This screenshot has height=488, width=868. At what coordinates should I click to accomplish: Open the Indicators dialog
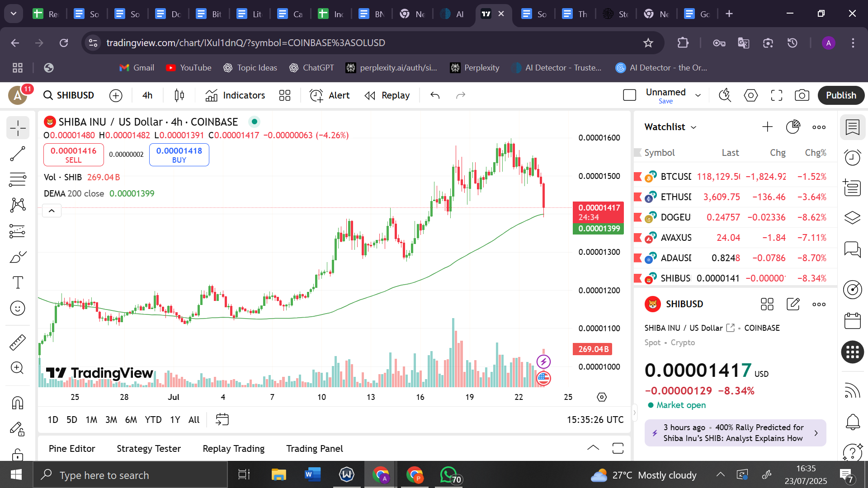click(x=235, y=95)
